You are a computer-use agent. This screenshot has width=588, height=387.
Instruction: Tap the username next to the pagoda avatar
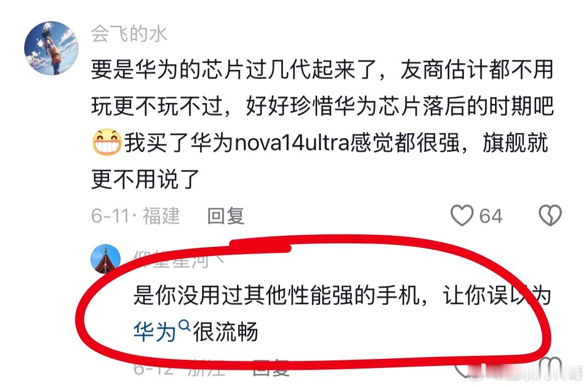coord(179,259)
